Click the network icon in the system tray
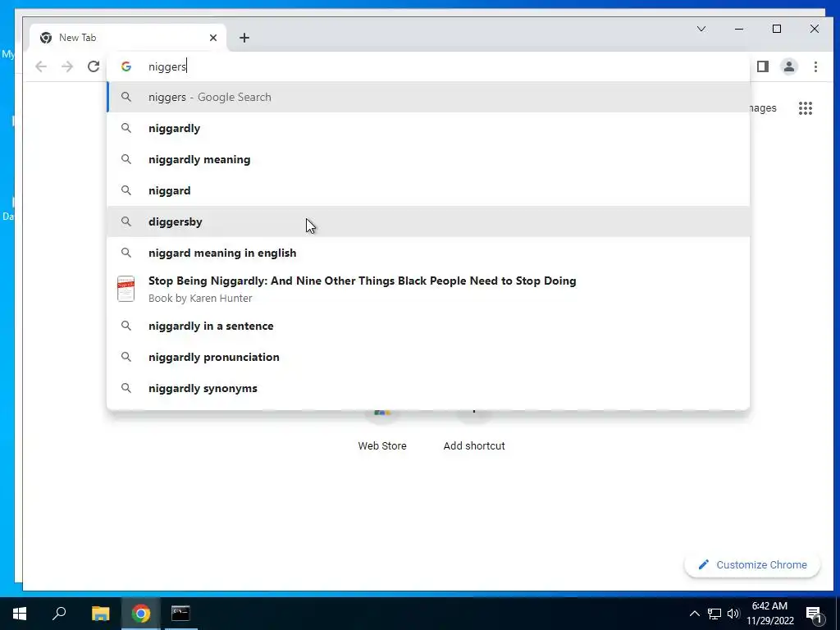This screenshot has width=840, height=630. tap(714, 614)
